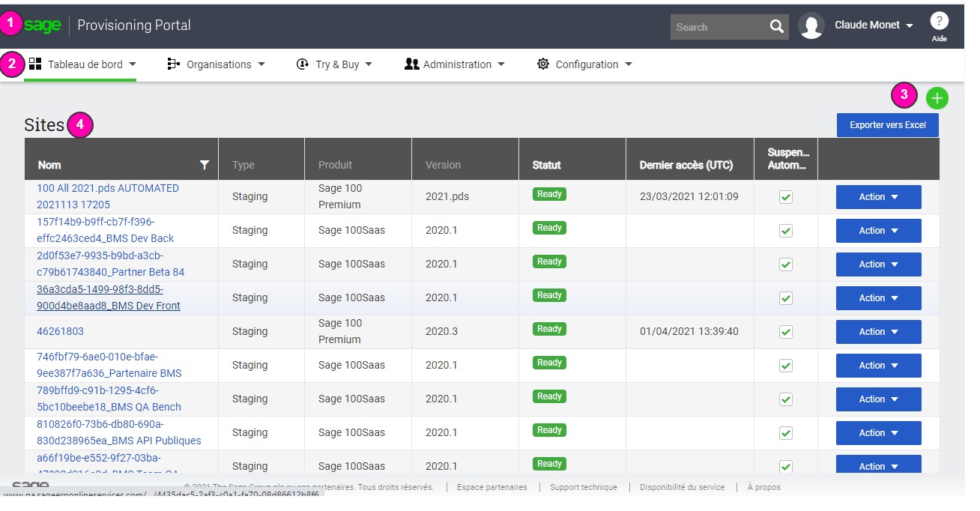Click the Sites page heading
This screenshot has height=511, width=980.
pyautogui.click(x=44, y=125)
